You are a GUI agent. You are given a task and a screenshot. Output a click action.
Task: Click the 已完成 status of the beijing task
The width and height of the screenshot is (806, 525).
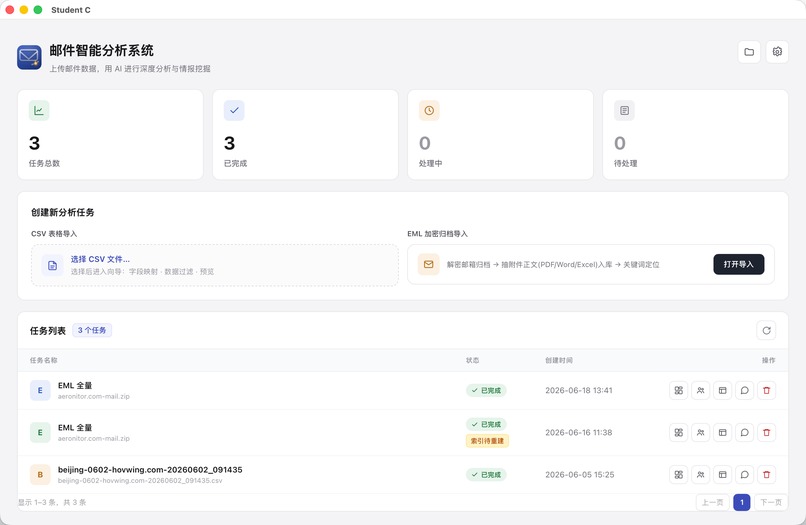(x=486, y=475)
